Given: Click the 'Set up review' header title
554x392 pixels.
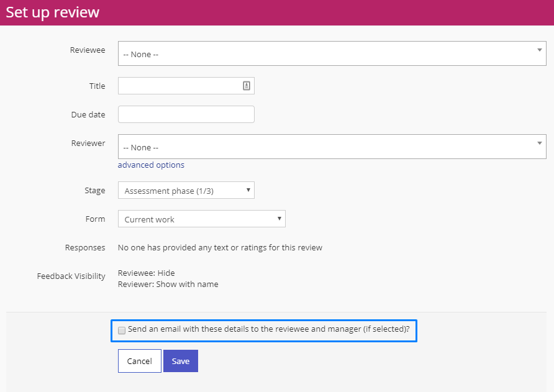Looking at the screenshot, I should (x=53, y=12).
